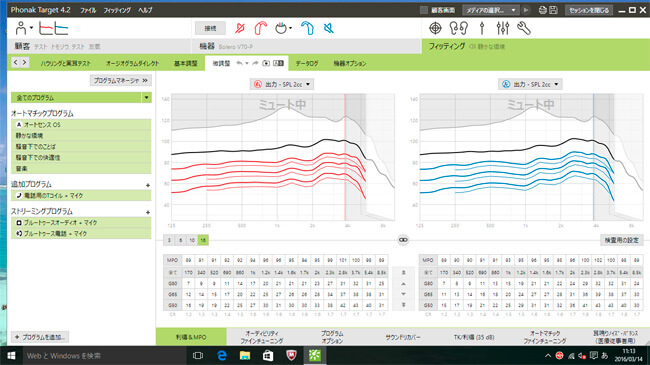Click the move-to-top arrow between tables

click(x=403, y=273)
